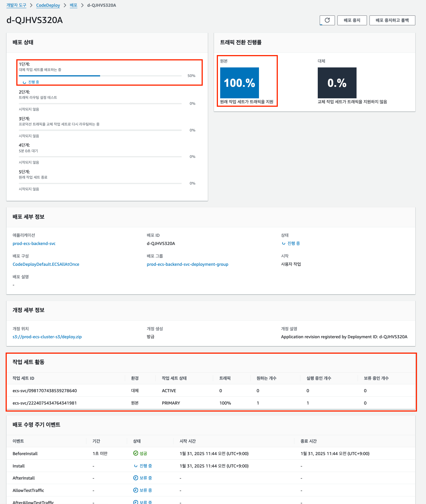Image resolution: width=426 pixels, height=504 pixels.
Task: Click the 이벤트 column header
Action: (x=18, y=441)
